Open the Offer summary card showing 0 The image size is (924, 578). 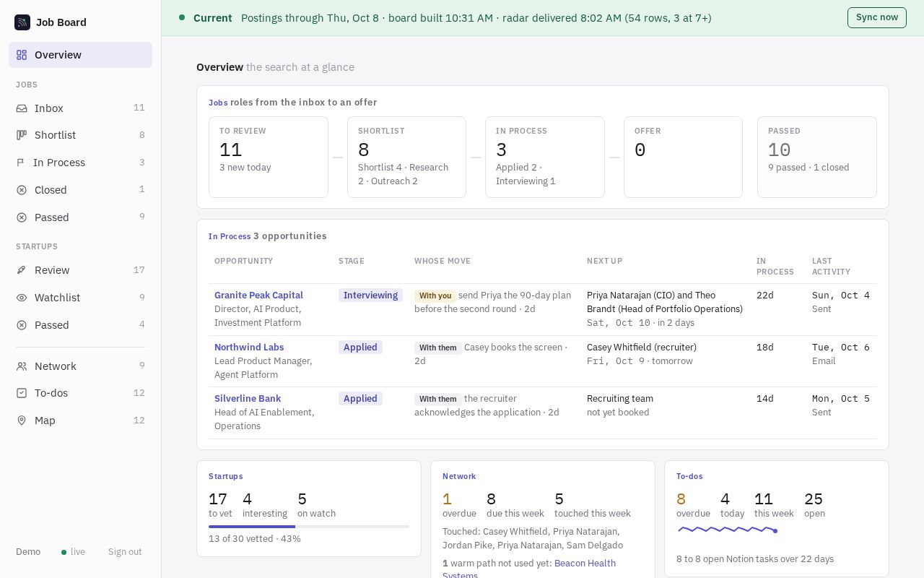[683, 157]
